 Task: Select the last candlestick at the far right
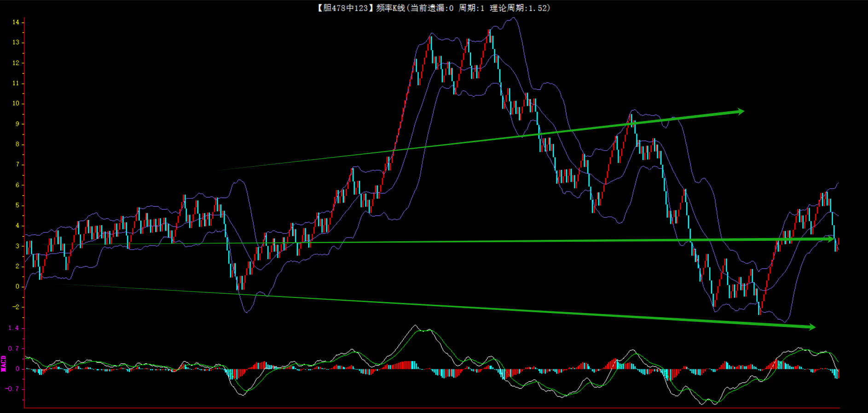tap(838, 242)
